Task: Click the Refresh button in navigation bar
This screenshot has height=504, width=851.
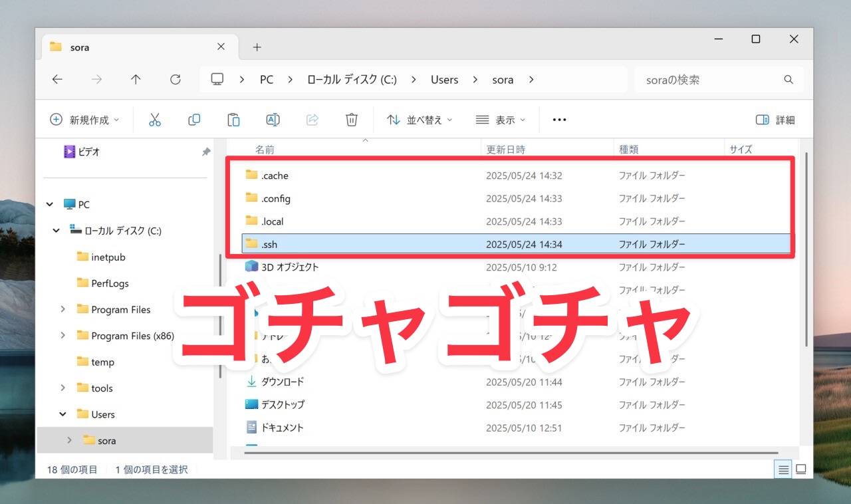Action: (x=176, y=80)
